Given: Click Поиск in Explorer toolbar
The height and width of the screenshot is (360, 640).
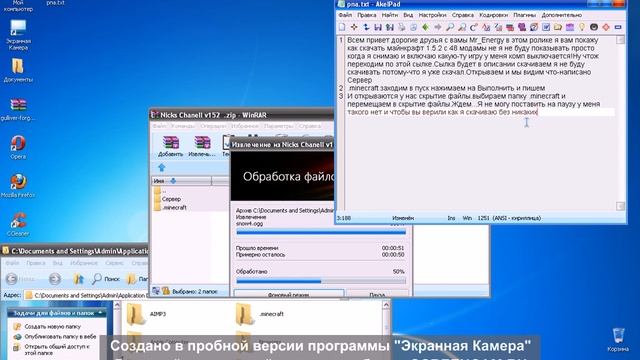Looking at the screenshot, I should coord(106,279).
